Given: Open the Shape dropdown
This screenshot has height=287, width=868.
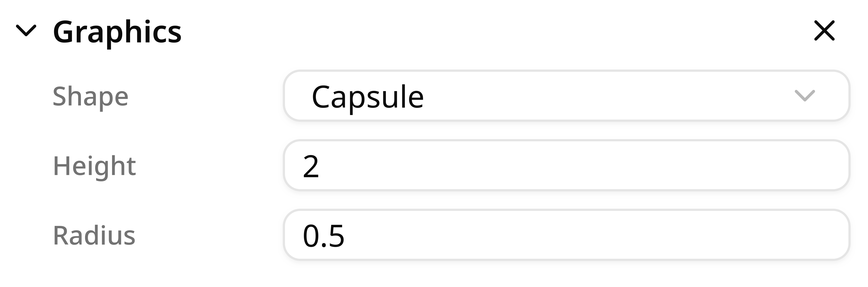Looking at the screenshot, I should coord(566,96).
